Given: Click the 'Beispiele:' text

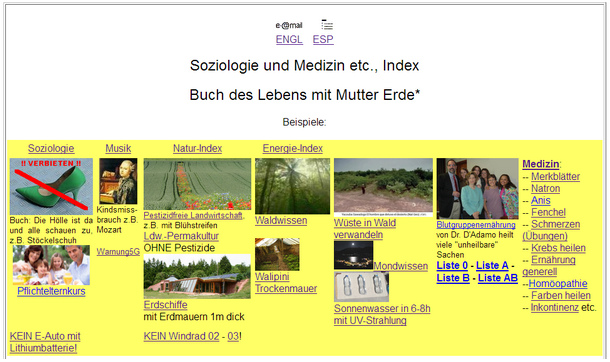Looking at the screenshot, I should pyautogui.click(x=305, y=122).
